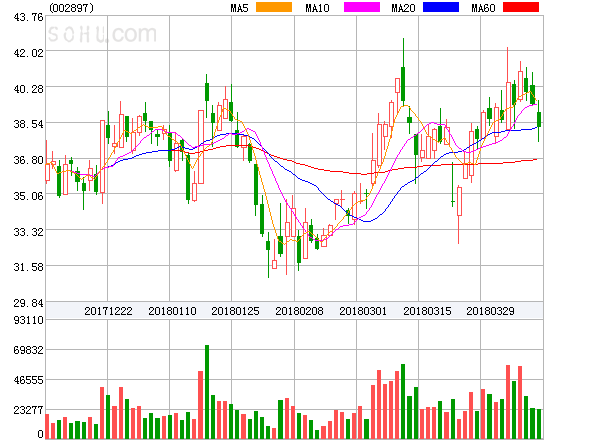
Task: Click the 29.84 price axis label
Action: 29,303
